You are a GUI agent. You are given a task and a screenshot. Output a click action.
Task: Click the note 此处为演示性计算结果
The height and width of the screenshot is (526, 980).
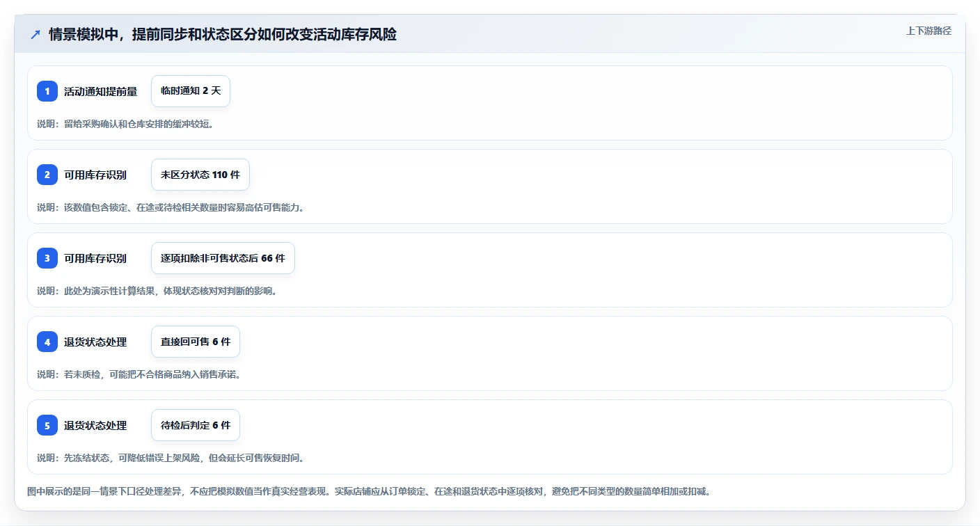click(157, 291)
